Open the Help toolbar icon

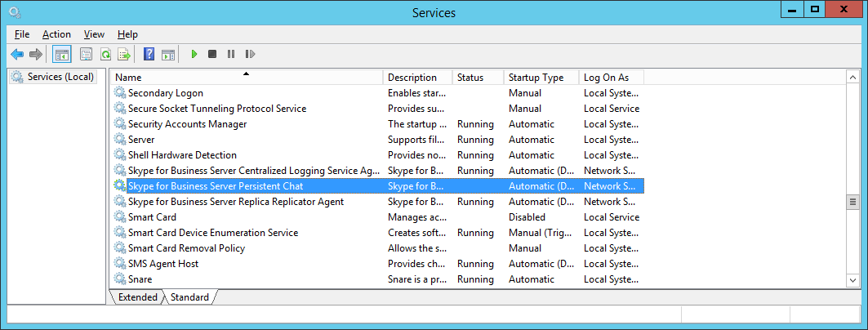[149, 54]
